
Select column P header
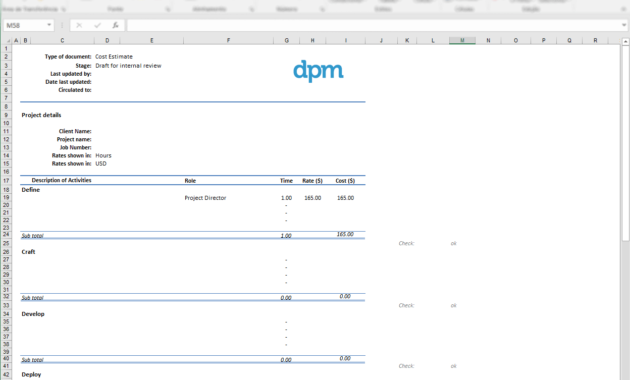click(543, 41)
